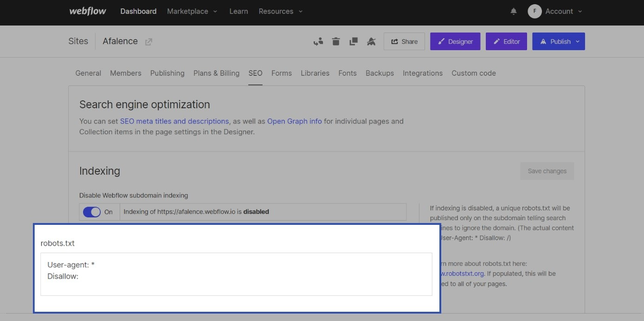Go to Dashboard in top navigation
644x321 pixels.
tap(138, 11)
